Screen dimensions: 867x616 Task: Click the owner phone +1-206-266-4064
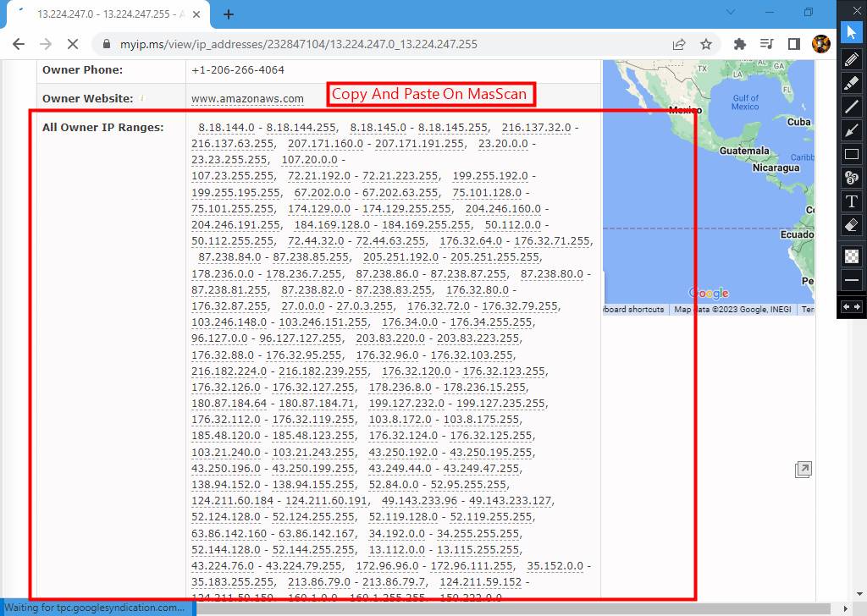[x=238, y=70]
